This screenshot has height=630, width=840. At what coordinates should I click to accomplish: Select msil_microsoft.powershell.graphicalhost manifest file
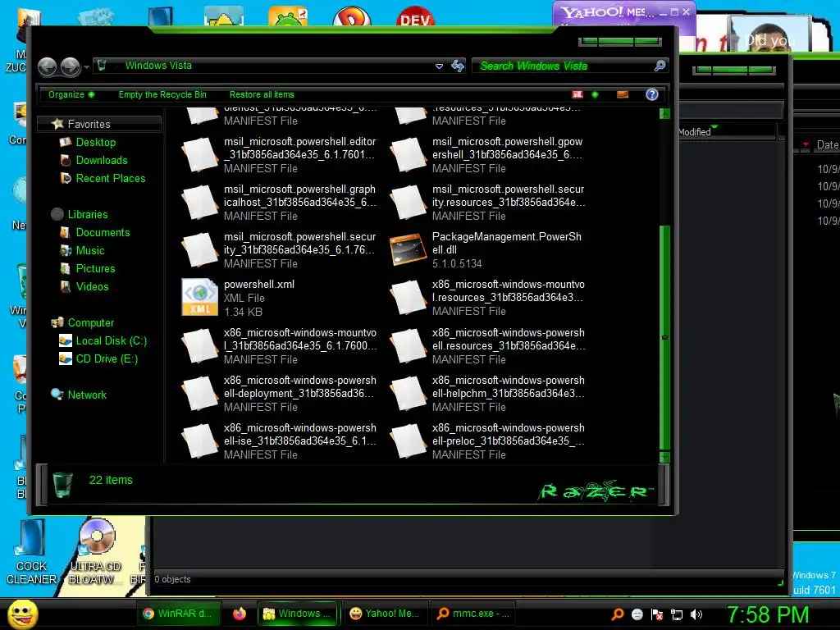click(280, 203)
